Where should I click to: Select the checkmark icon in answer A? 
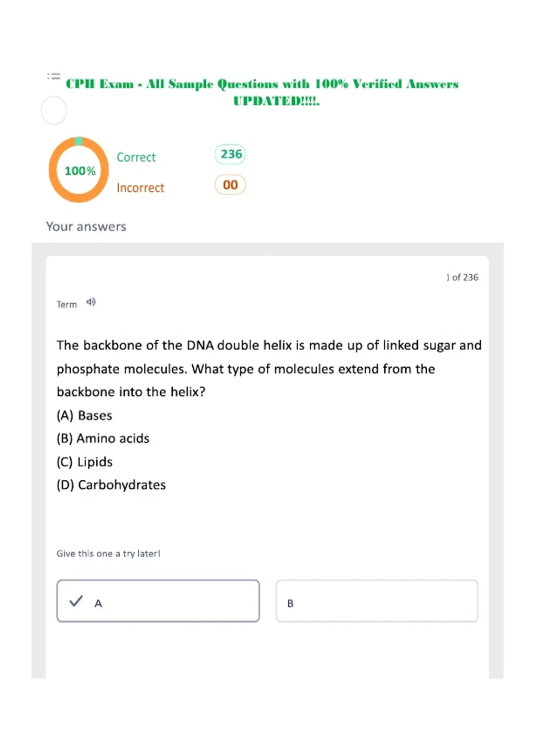76,601
